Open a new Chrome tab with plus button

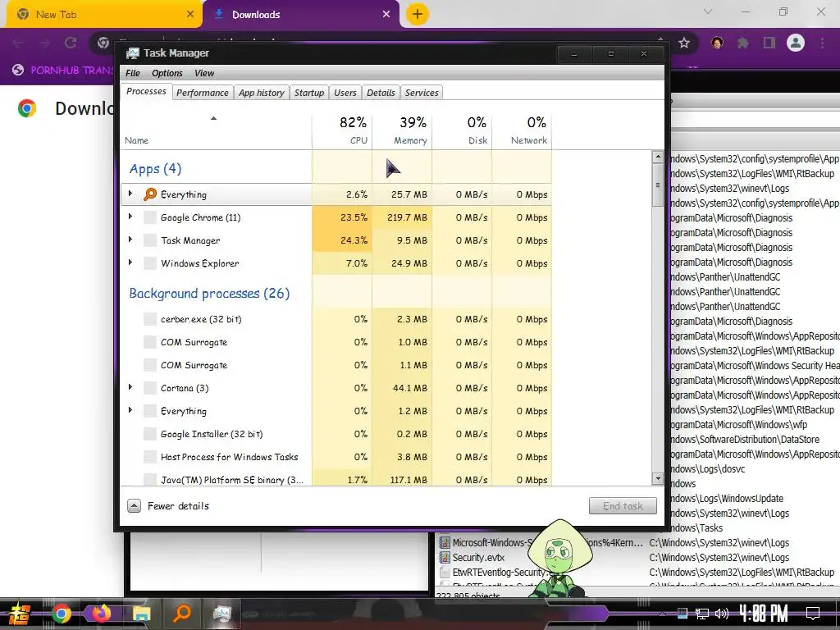click(x=418, y=15)
